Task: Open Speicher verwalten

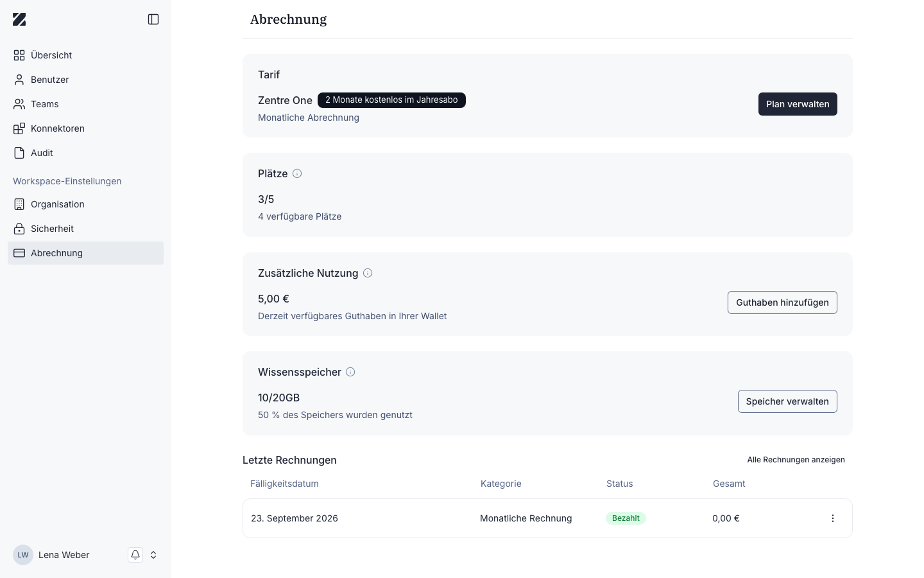Action: pyautogui.click(x=787, y=401)
